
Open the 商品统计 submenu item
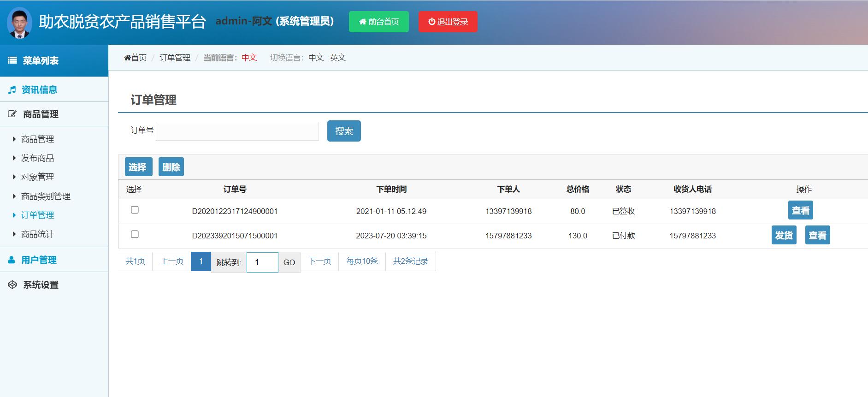click(x=37, y=234)
